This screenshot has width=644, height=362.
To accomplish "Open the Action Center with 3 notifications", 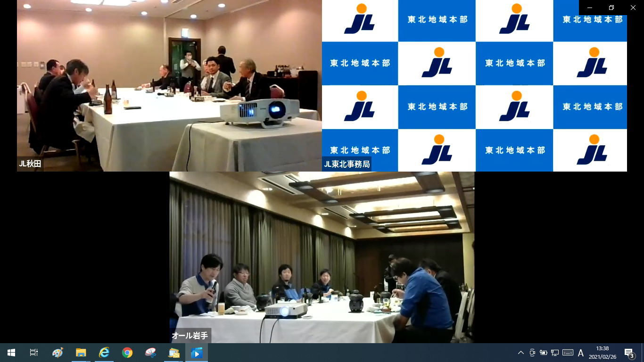I will [629, 353].
